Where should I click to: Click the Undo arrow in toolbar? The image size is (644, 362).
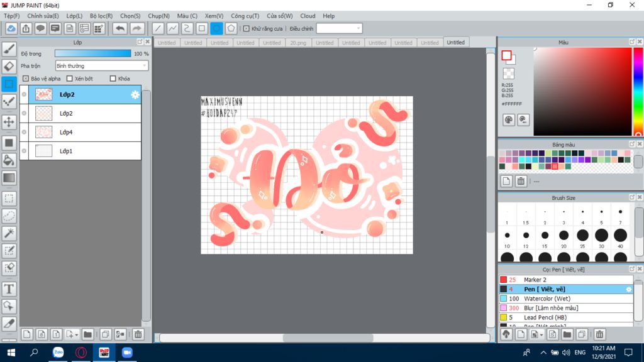(120, 28)
